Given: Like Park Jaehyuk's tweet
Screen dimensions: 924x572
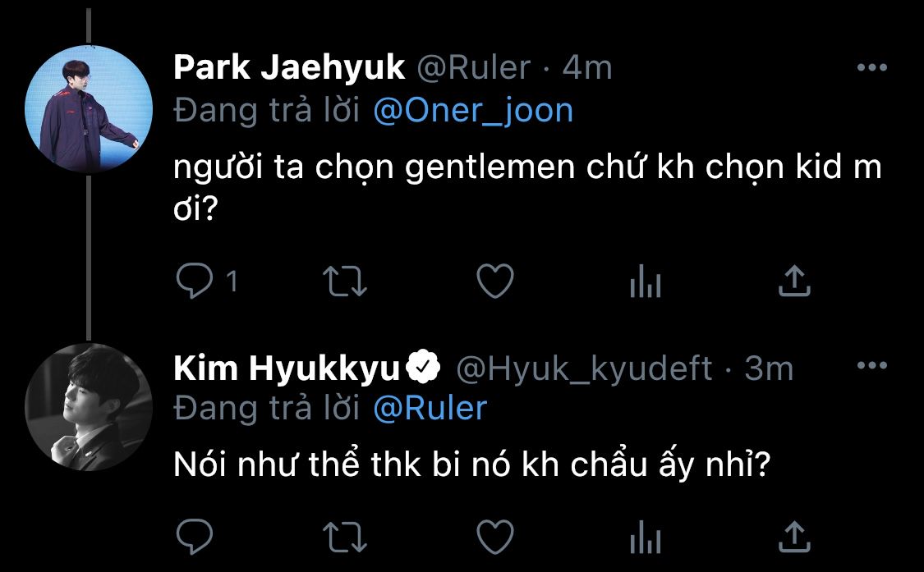Looking at the screenshot, I should pos(495,281).
